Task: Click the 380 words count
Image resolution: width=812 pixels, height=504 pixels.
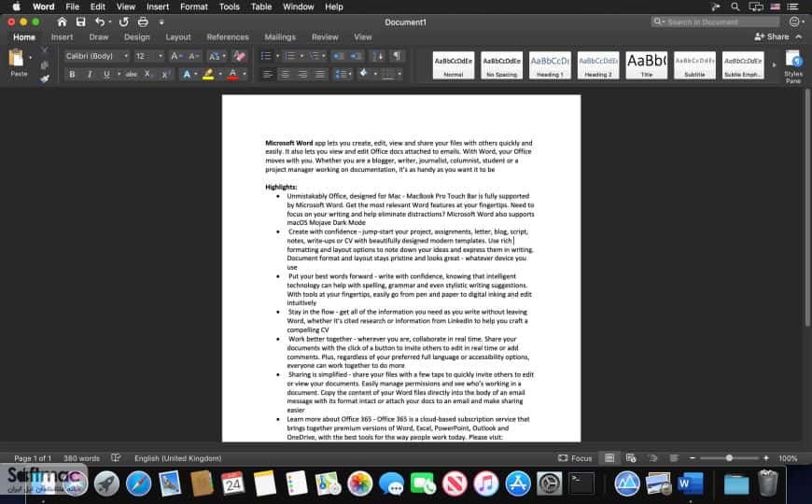Action: (x=81, y=458)
